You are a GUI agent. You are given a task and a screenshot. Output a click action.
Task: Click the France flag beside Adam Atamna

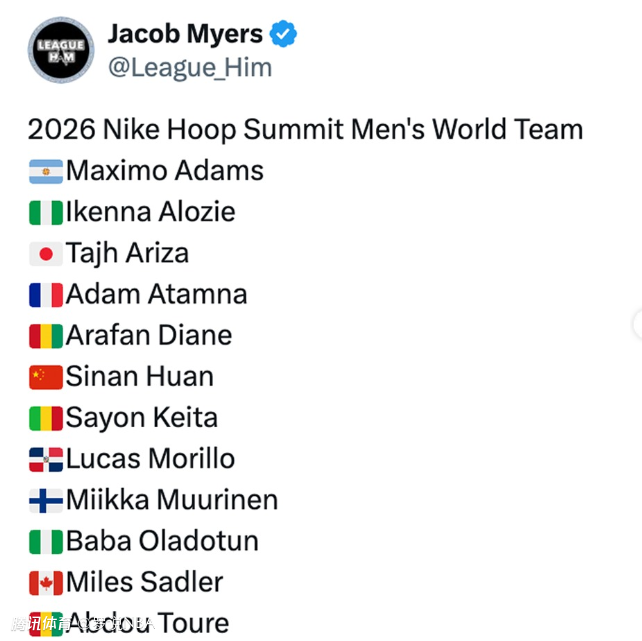pyautogui.click(x=46, y=295)
